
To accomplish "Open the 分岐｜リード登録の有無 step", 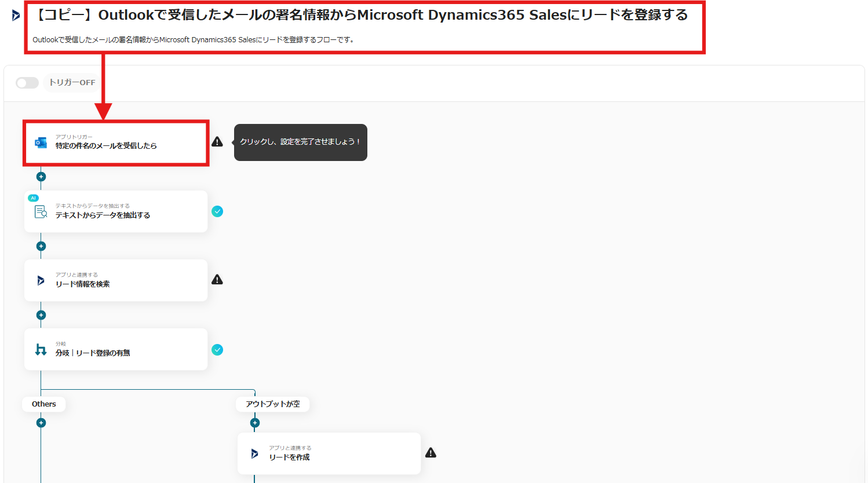I will (x=116, y=349).
